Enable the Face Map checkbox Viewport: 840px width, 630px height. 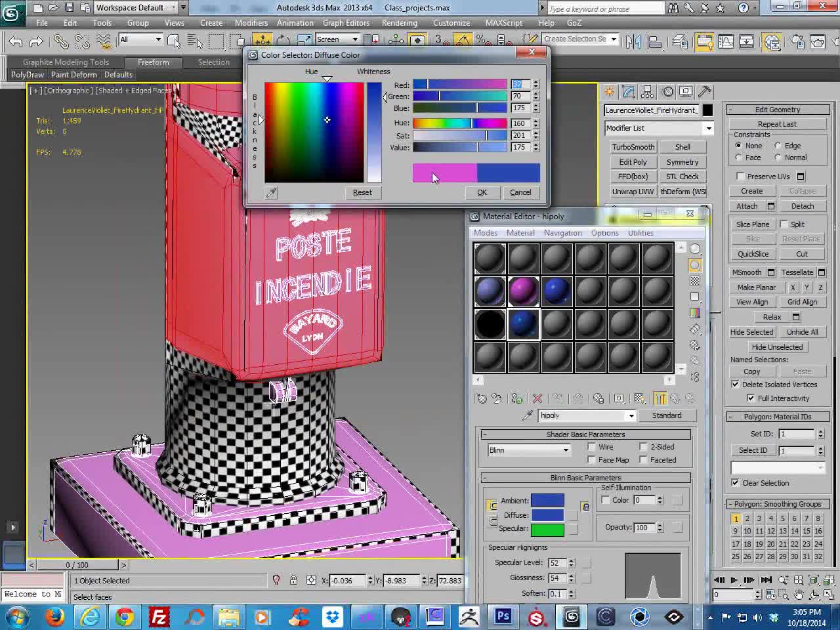[x=592, y=460]
